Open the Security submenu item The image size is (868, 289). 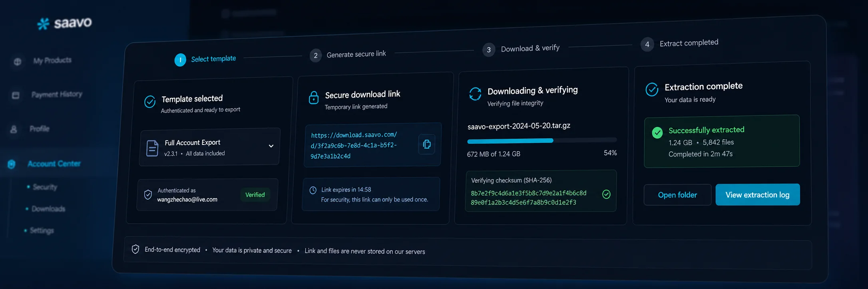tap(45, 187)
